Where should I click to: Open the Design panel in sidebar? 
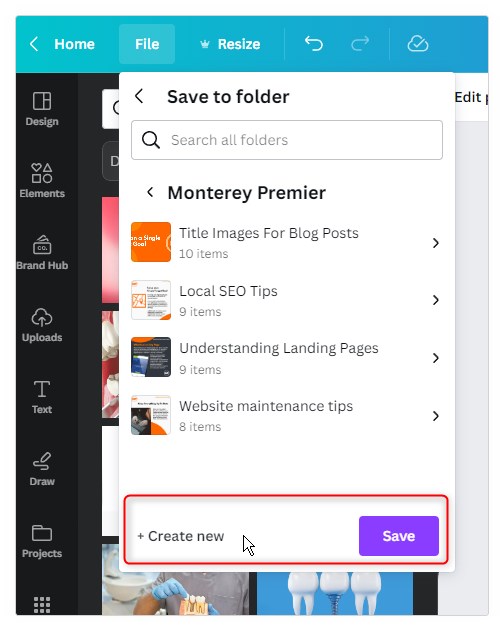42,109
